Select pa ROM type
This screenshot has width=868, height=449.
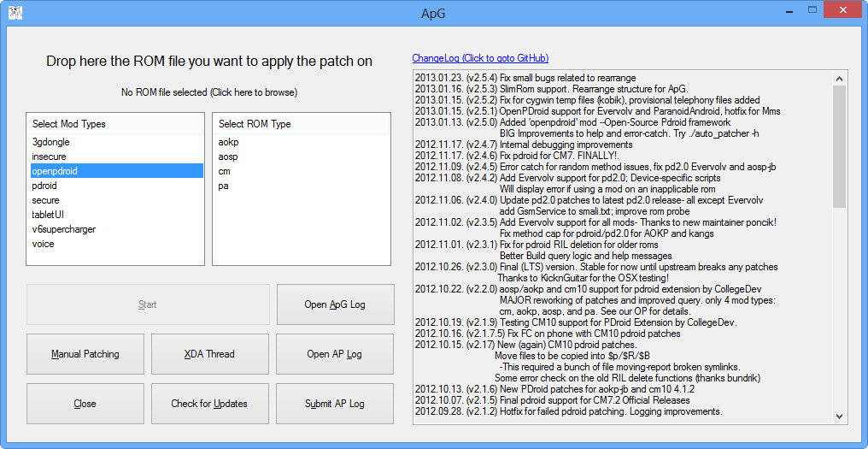tap(223, 186)
